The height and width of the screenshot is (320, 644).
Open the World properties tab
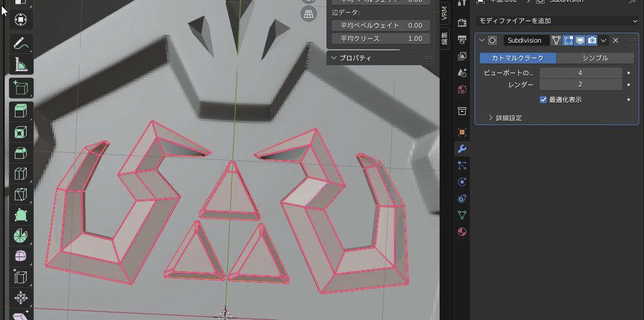click(462, 89)
